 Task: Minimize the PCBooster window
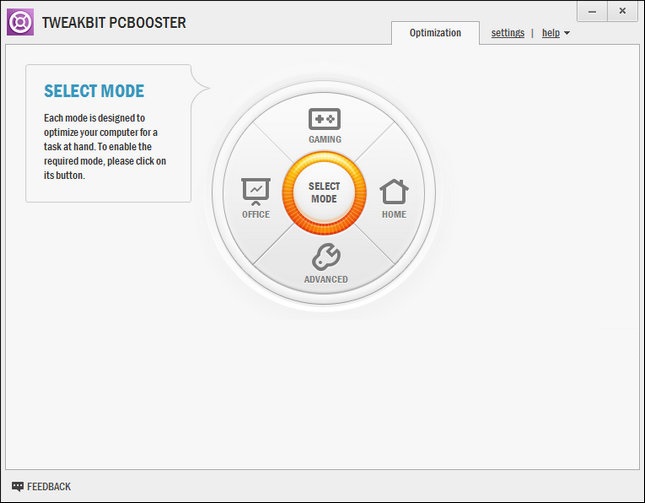(x=592, y=11)
